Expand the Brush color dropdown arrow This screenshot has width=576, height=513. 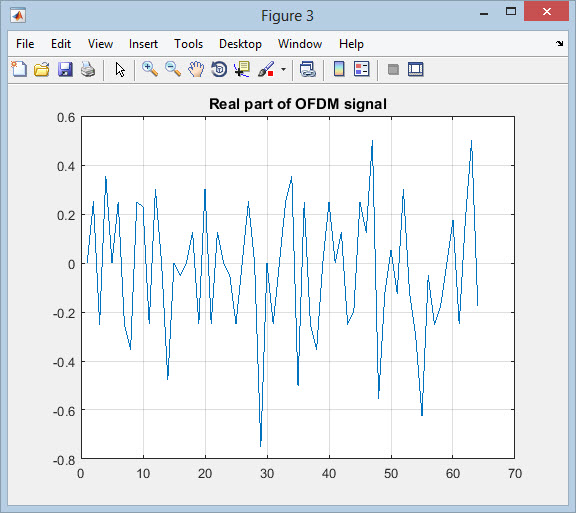tap(283, 69)
